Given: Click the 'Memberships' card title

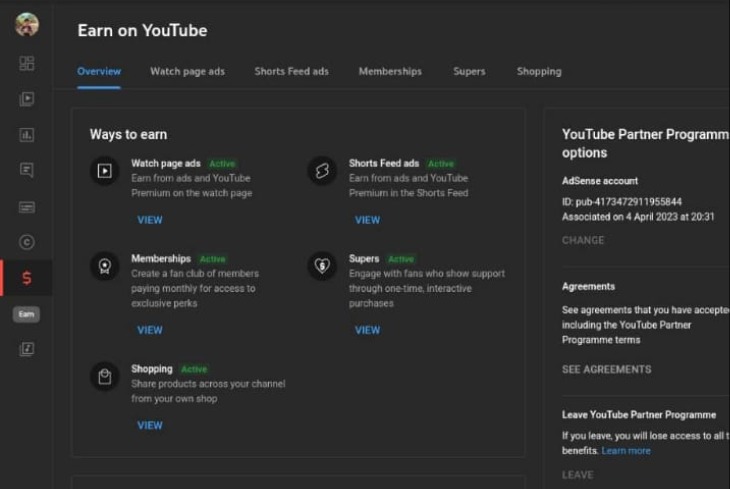Looking at the screenshot, I should [161, 258].
